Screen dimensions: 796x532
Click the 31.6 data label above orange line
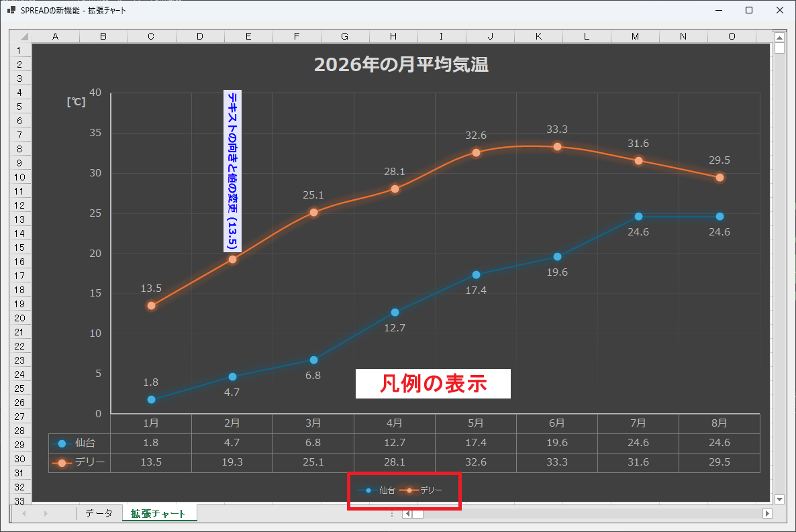[x=638, y=144]
